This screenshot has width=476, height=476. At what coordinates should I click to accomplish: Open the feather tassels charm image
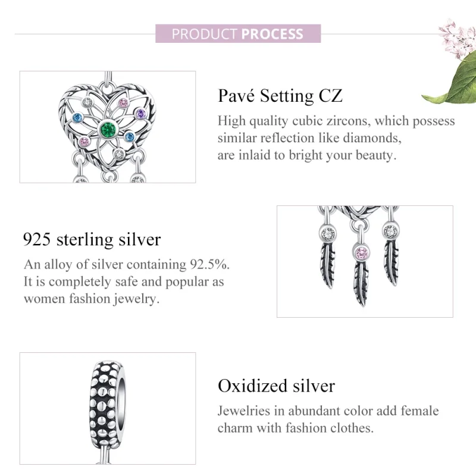(x=364, y=261)
